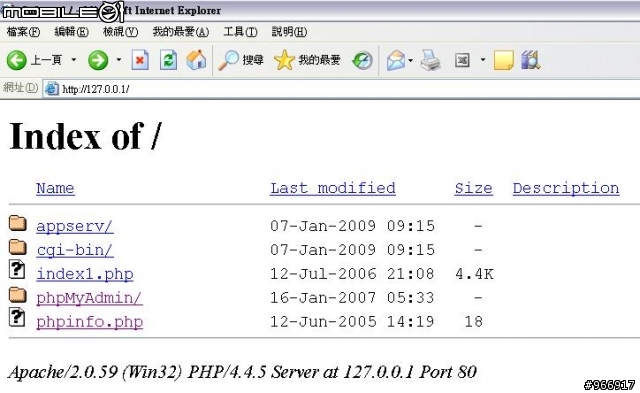The height and width of the screenshot is (393, 640).
Task: Expand the Edit button dropdown arrow
Action: [483, 60]
